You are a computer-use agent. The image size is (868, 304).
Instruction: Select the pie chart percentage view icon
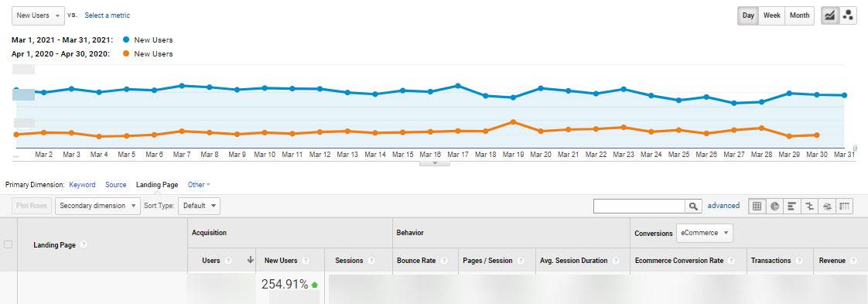tap(774, 206)
